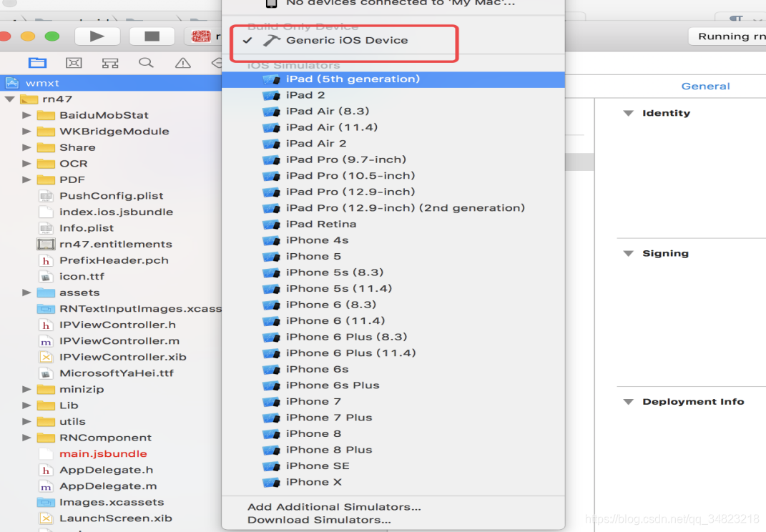Expand the Share folder

26,147
